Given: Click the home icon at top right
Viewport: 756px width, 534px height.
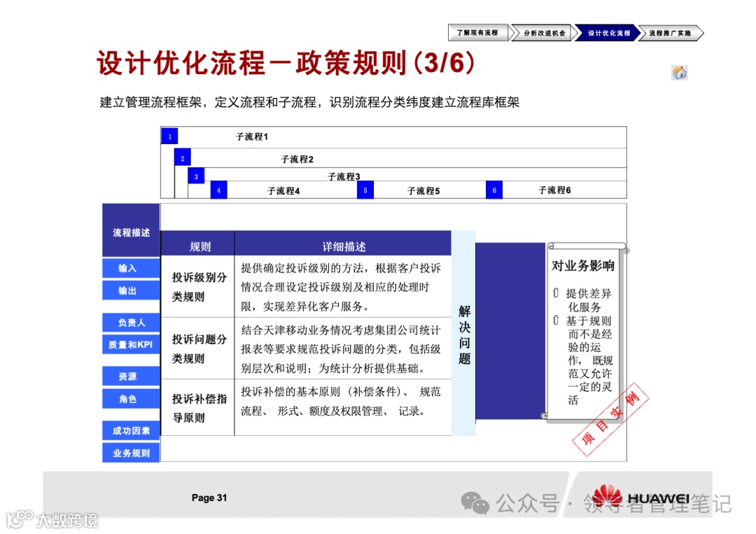Looking at the screenshot, I should [679, 73].
